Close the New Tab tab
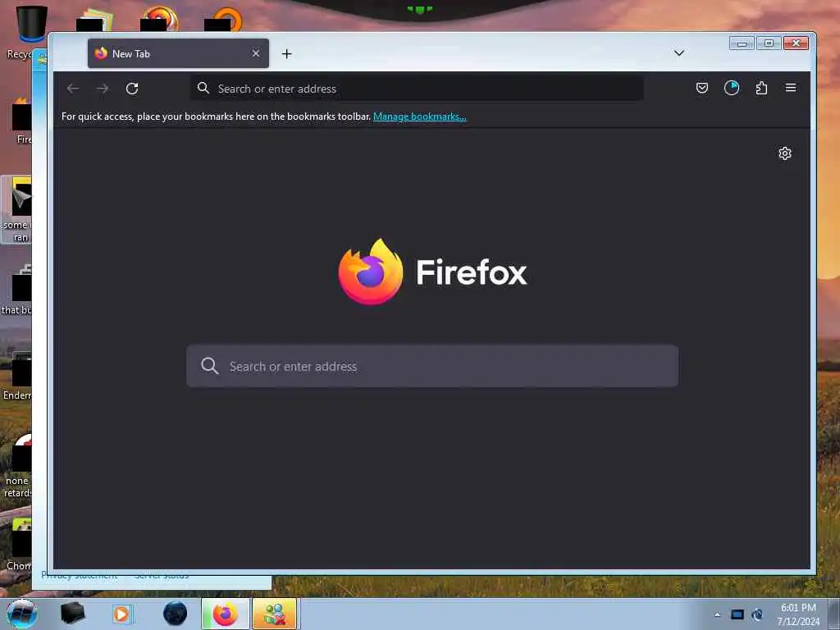This screenshot has width=840, height=630. tap(256, 53)
